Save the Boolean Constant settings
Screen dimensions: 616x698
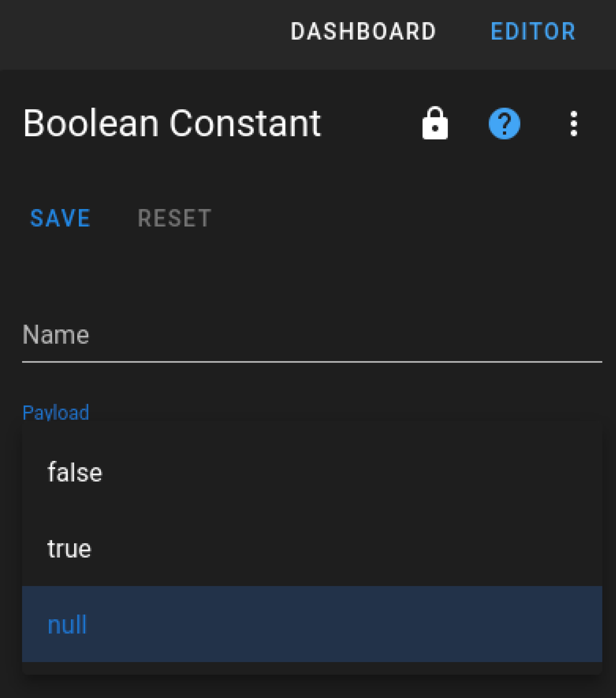60,218
